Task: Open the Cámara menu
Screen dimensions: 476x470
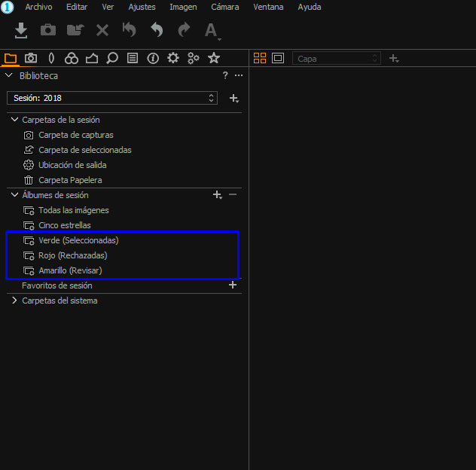Action: (x=224, y=7)
